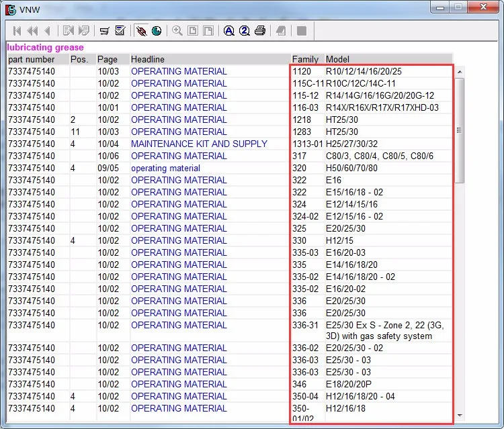504x429 pixels.
Task: Open OPERATING MATERIAL link for family 335-03
Action: point(179,252)
